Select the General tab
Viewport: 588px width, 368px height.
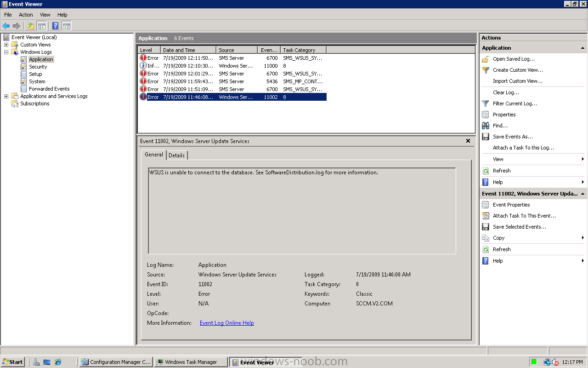tap(154, 155)
